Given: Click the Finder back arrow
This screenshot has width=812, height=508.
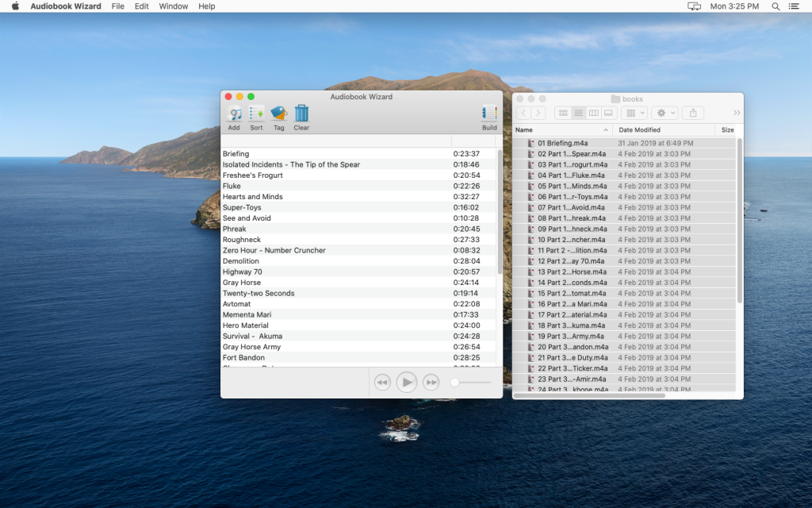Looking at the screenshot, I should 523,113.
